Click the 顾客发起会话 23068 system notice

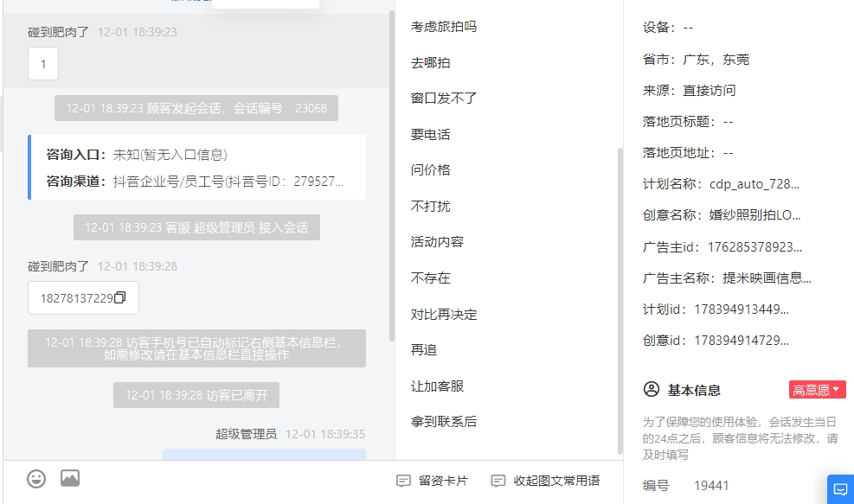coord(196,108)
